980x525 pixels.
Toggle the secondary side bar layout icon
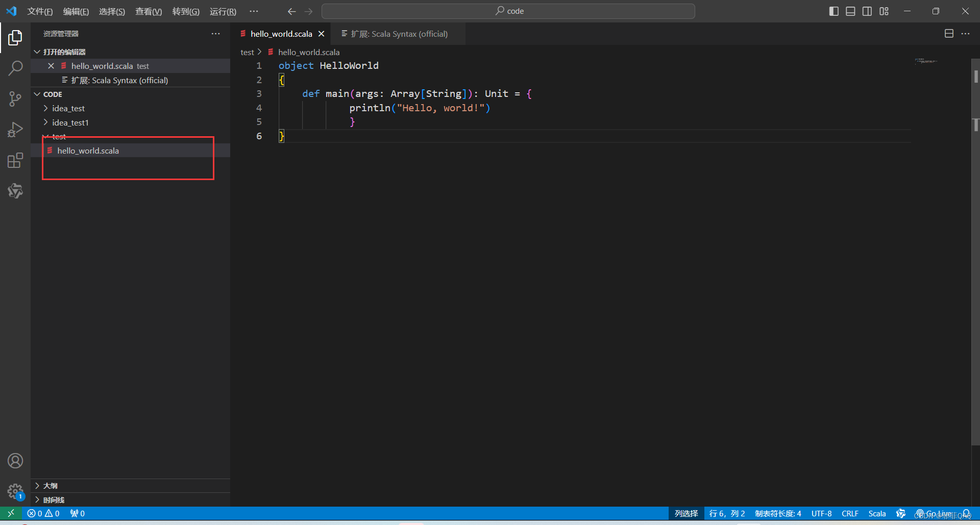pos(867,11)
